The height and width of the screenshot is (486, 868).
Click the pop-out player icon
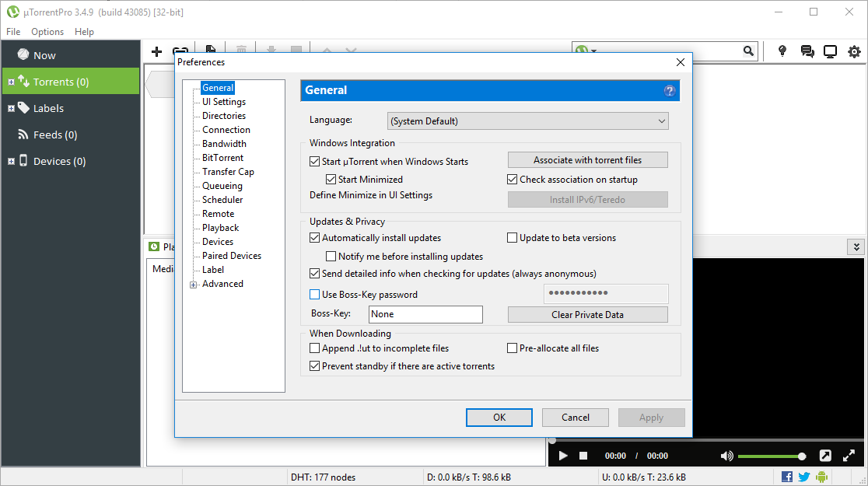824,456
